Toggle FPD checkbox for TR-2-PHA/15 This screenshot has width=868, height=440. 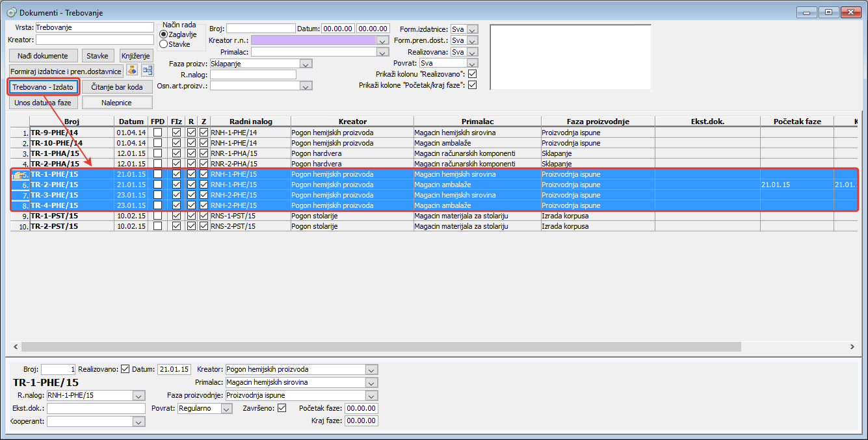click(x=157, y=164)
